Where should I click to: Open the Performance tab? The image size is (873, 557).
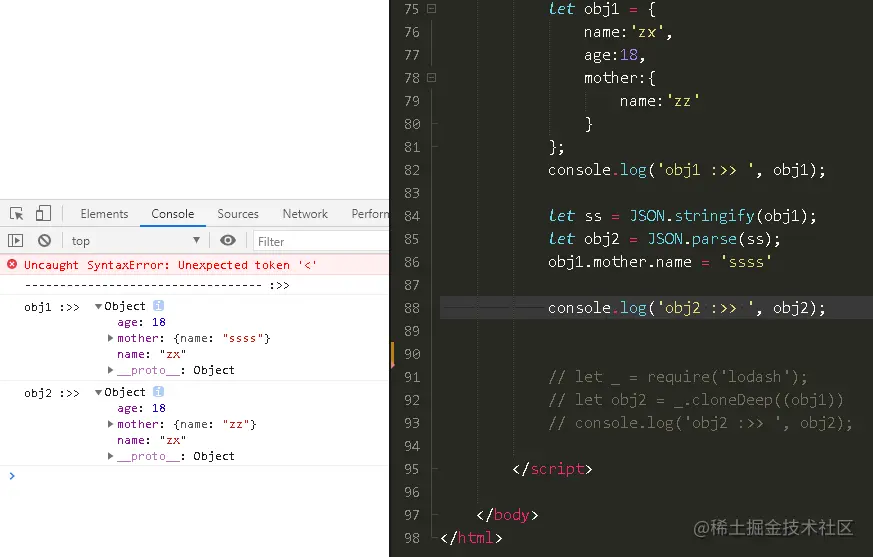coord(370,214)
